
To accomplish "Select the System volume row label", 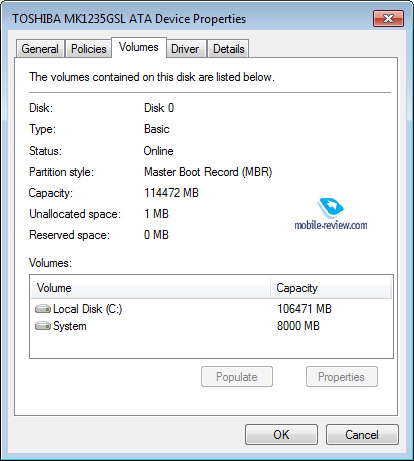I will click(x=70, y=326).
